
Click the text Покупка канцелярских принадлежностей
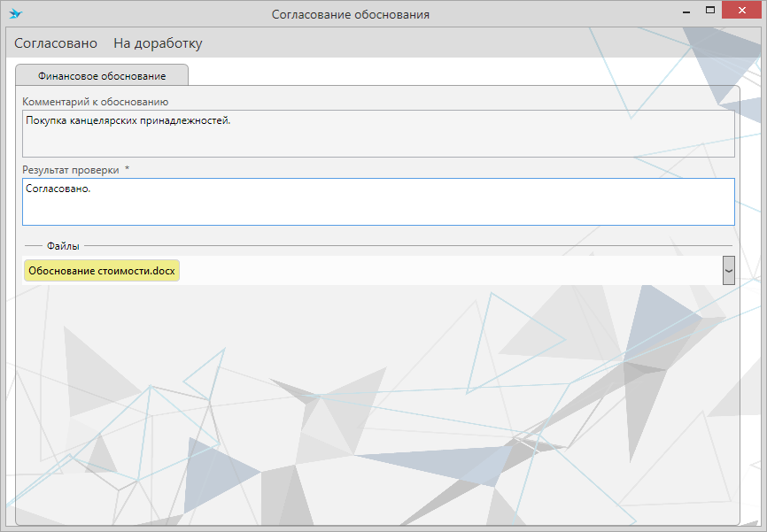click(x=128, y=120)
